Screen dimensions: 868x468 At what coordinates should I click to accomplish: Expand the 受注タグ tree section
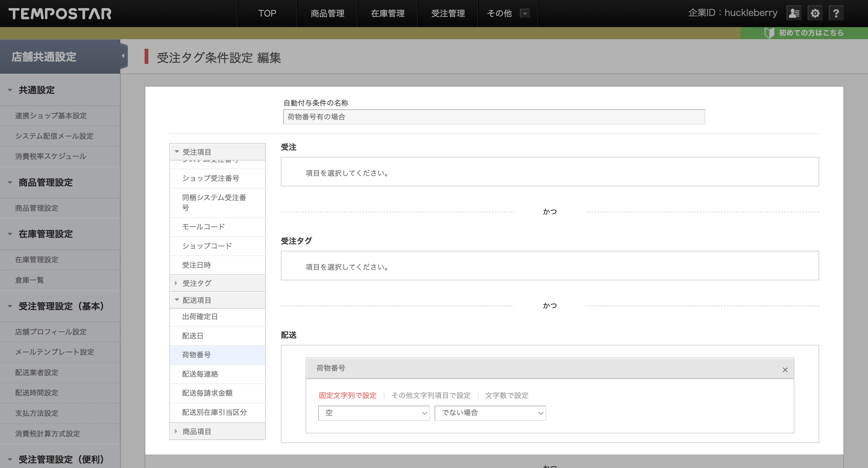(x=197, y=283)
